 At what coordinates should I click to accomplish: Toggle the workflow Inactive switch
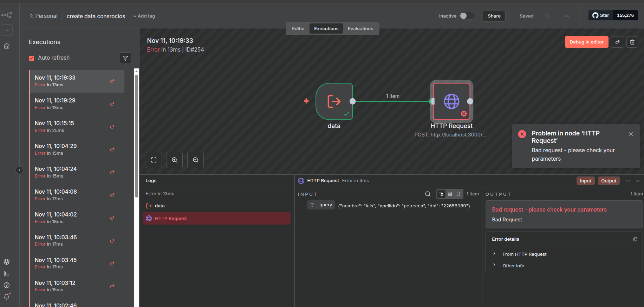pos(467,16)
